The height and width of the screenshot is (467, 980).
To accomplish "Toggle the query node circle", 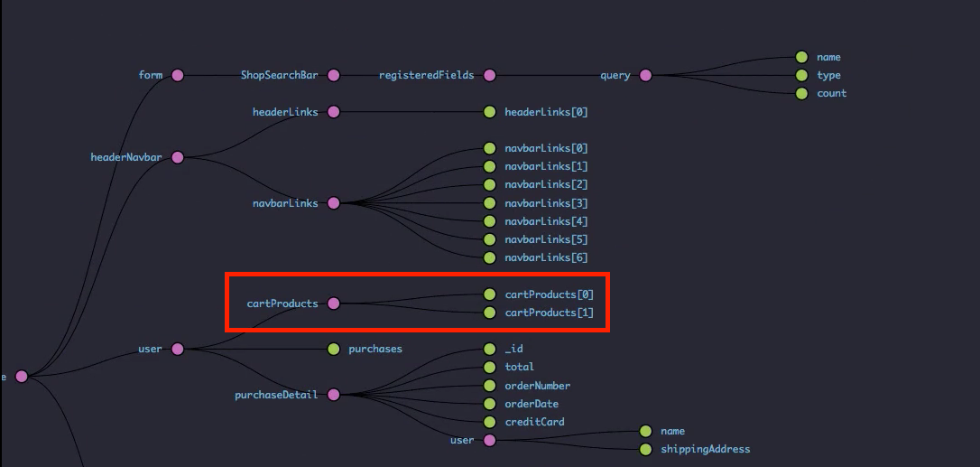I will 646,75.
